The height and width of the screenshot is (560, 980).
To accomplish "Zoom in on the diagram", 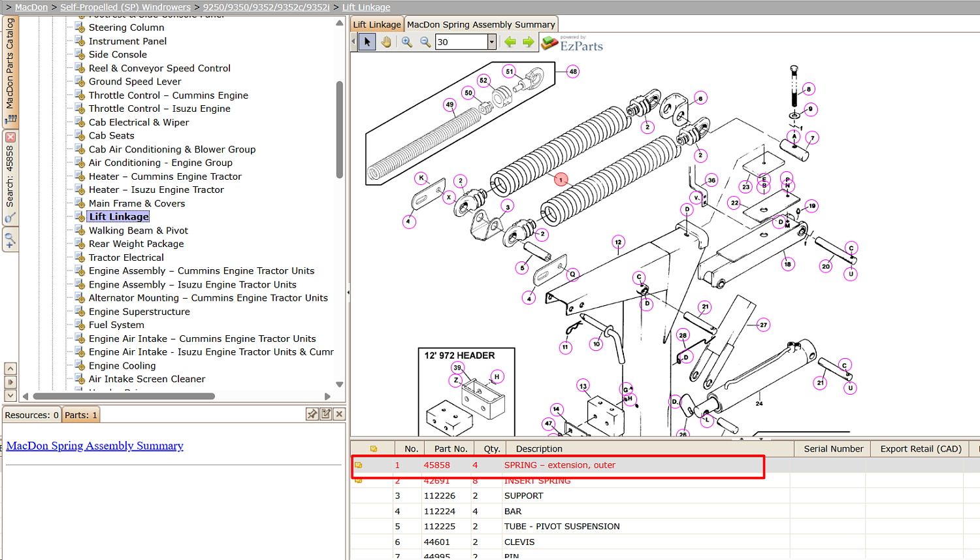I will 407,42.
